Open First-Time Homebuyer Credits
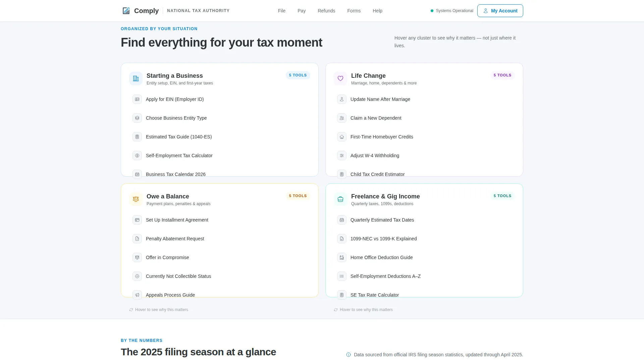Screen dimensions: 644x362 click(x=424, y=137)
